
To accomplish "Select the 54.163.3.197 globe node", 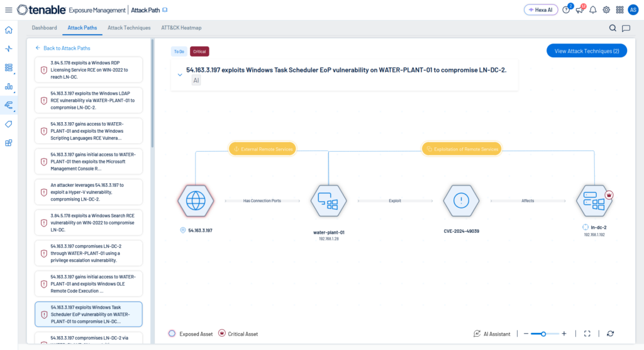I will (x=196, y=201).
